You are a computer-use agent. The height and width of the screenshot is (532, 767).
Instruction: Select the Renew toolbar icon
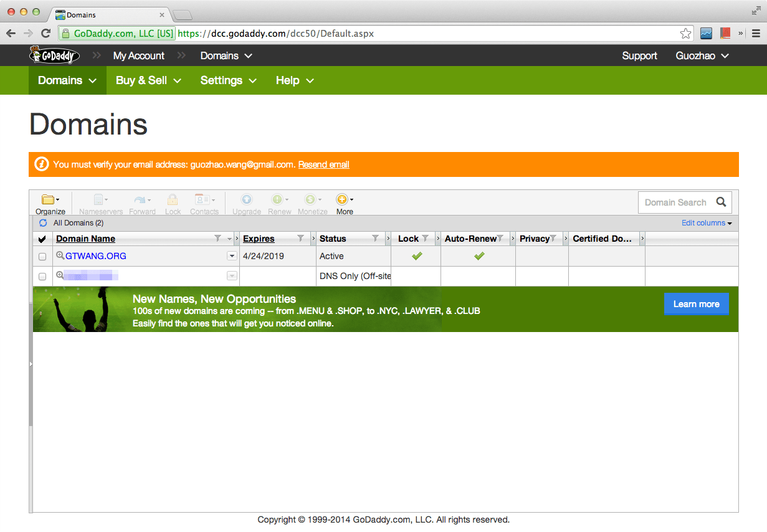click(x=278, y=199)
